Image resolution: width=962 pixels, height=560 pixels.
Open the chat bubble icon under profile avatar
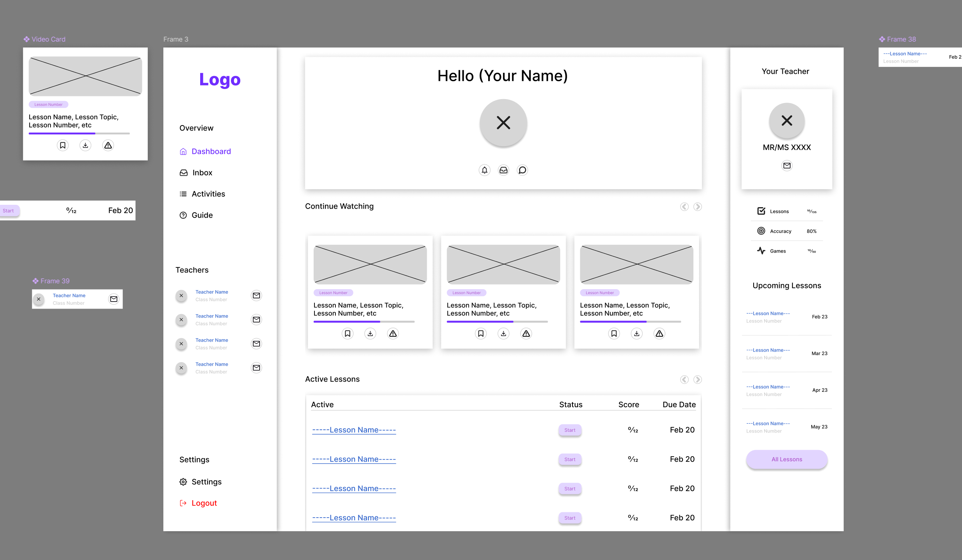point(522,170)
